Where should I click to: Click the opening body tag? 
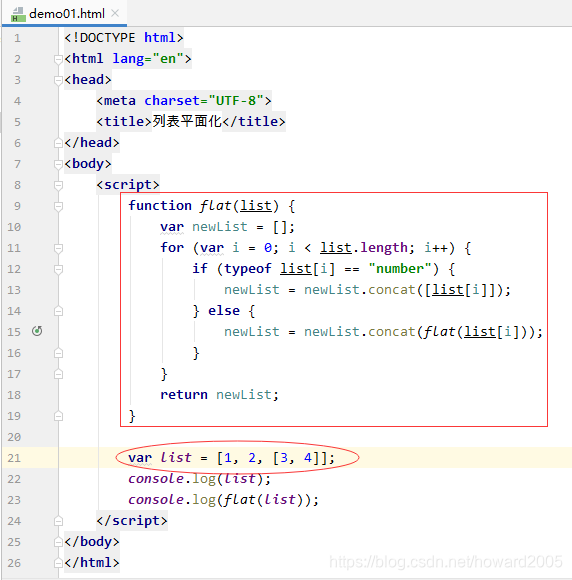[x=88, y=164]
